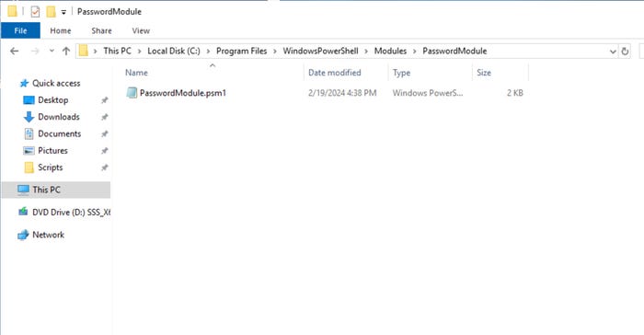Select This PC in navigation pane
The image size is (644, 335).
click(46, 190)
